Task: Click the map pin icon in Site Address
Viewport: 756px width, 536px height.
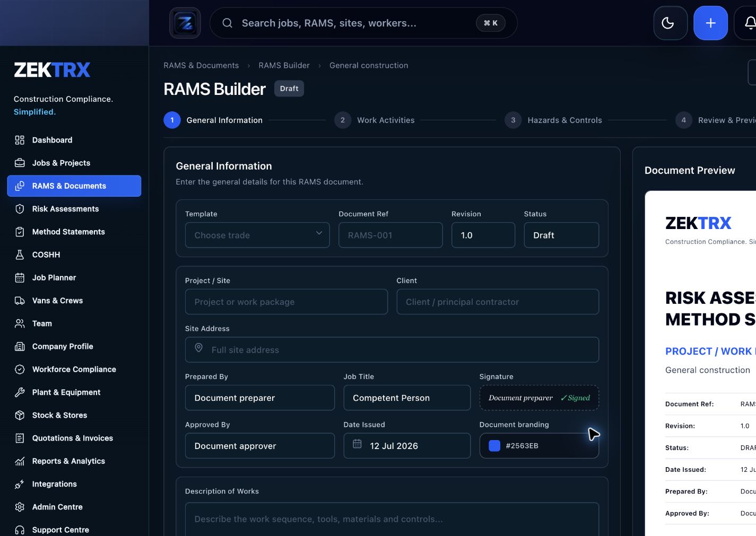Action: (198, 348)
